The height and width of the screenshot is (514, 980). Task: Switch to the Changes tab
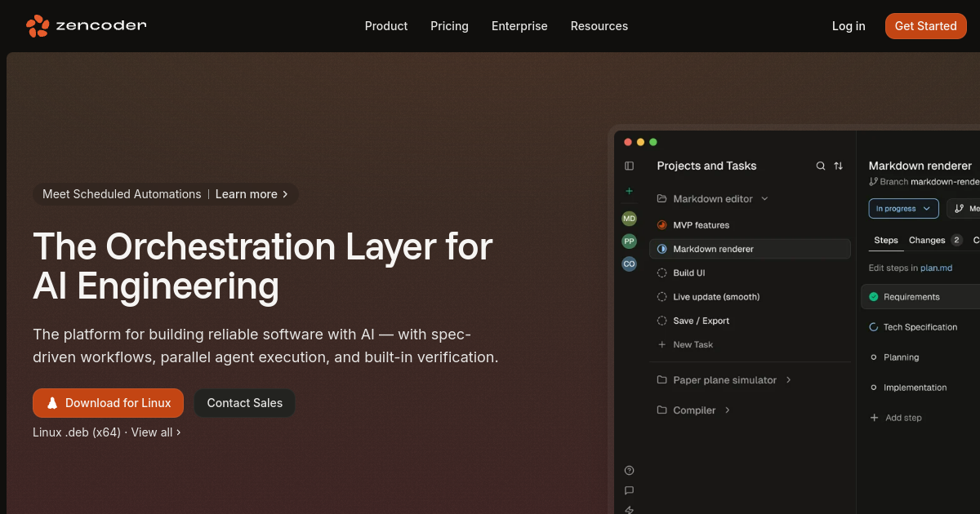927,240
